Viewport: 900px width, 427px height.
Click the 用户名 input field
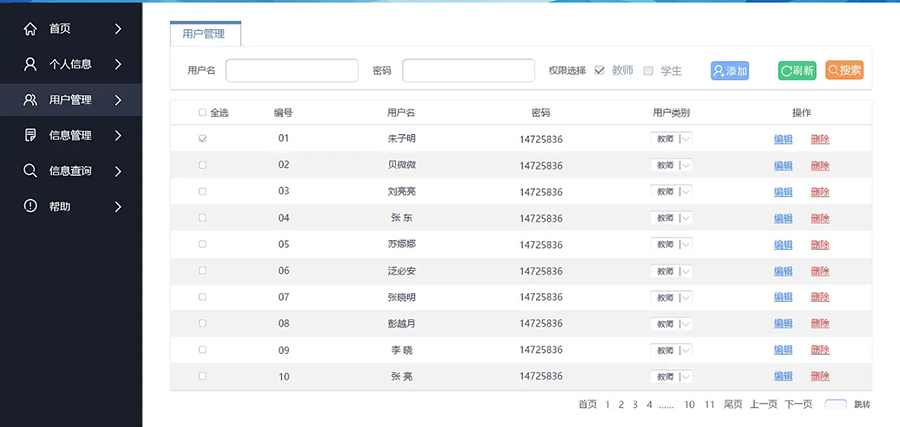tap(292, 71)
